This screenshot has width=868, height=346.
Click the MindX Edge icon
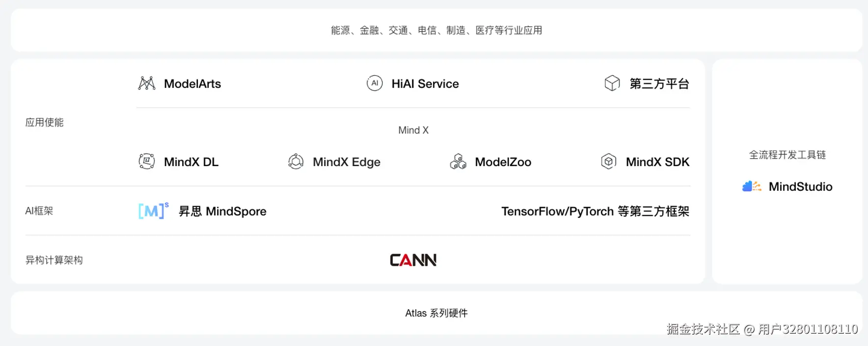click(296, 161)
